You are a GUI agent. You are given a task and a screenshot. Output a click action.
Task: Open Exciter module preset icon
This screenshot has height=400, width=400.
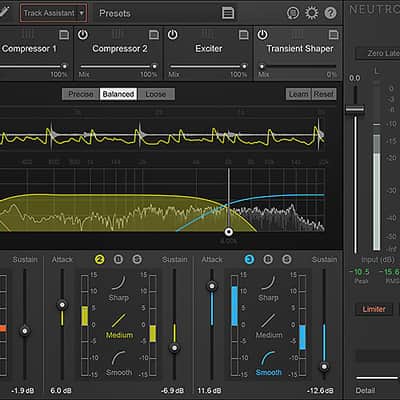tap(244, 34)
